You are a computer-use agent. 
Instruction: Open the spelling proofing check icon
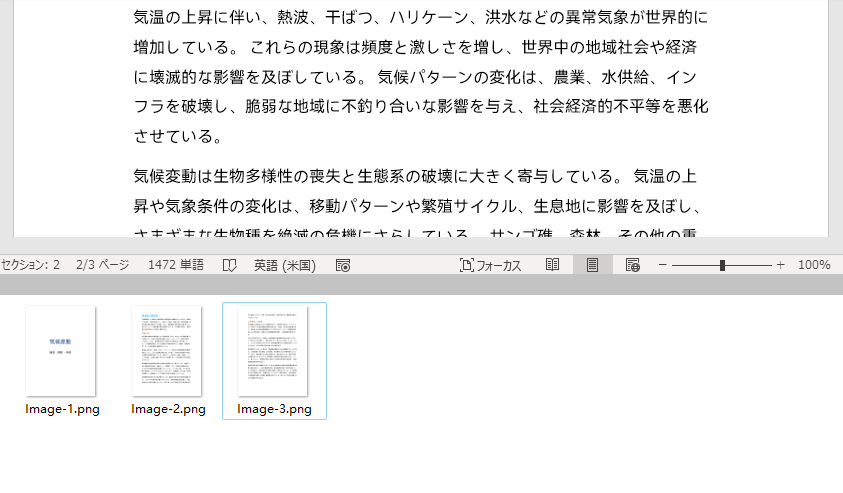click(x=230, y=265)
